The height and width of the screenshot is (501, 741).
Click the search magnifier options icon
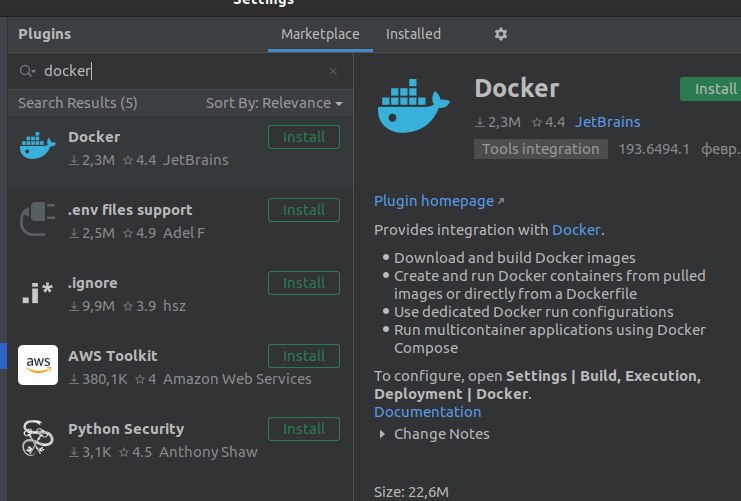(27, 71)
